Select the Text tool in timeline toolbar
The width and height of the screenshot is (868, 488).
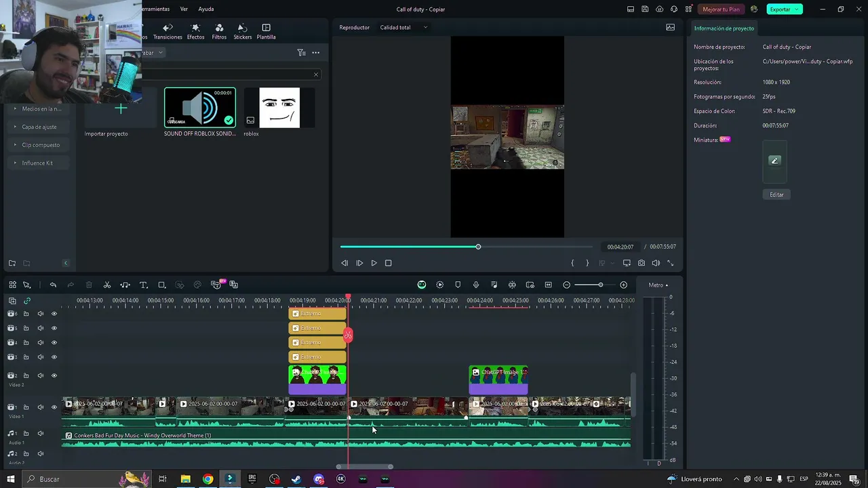tap(144, 285)
